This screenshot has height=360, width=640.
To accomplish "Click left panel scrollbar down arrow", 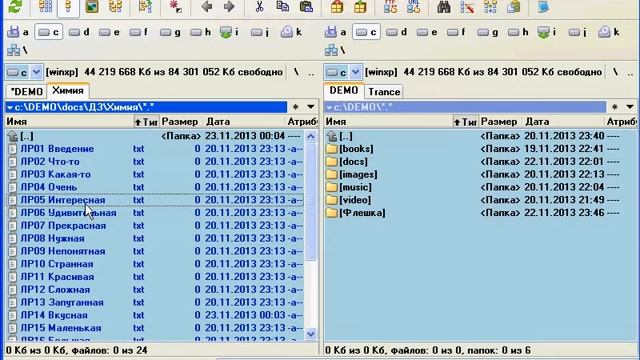I will [x=311, y=334].
